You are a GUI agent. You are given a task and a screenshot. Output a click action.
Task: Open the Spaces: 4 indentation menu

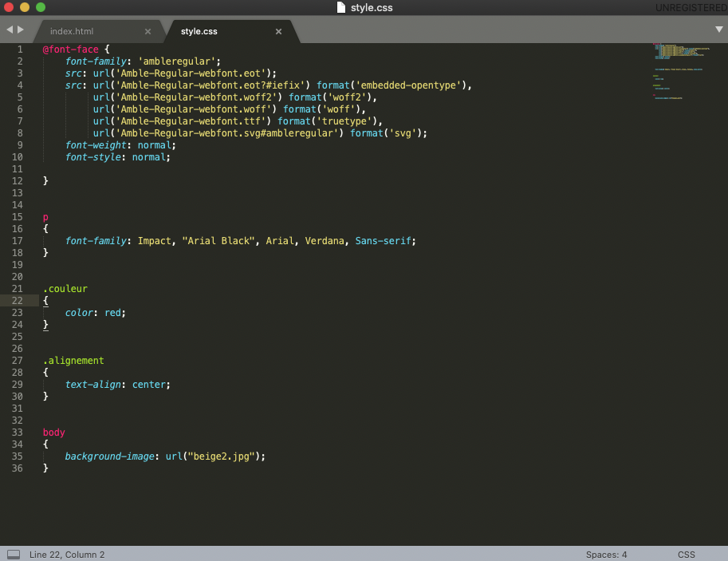click(606, 554)
